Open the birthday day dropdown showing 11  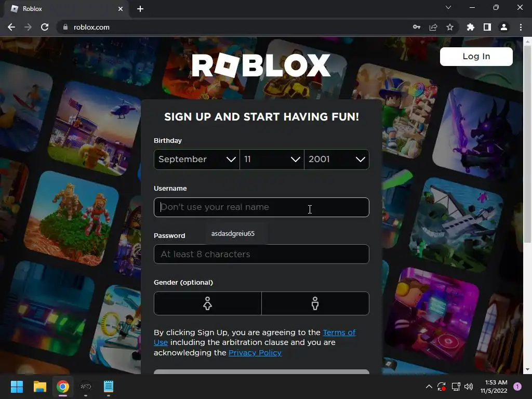pos(272,159)
